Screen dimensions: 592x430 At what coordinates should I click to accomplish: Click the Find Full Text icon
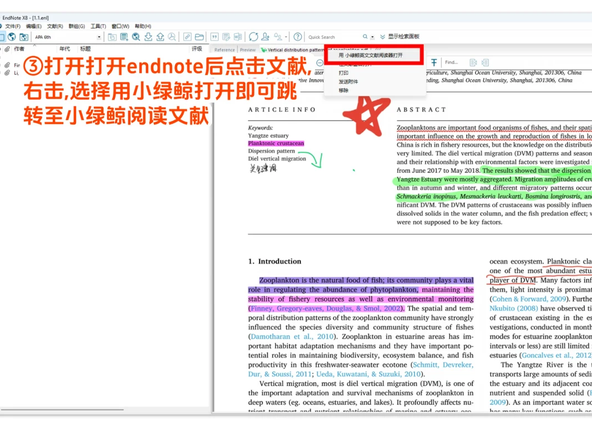[x=172, y=37]
